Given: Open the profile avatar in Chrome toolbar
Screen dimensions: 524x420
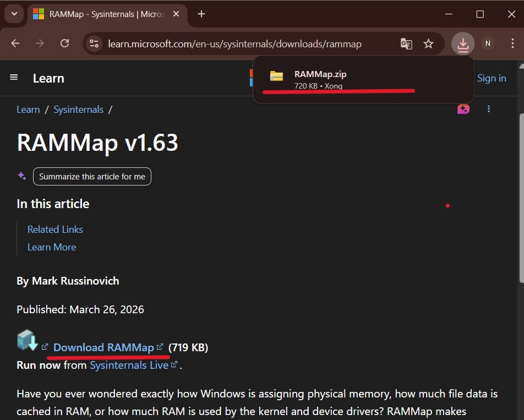Looking at the screenshot, I should pos(488,43).
